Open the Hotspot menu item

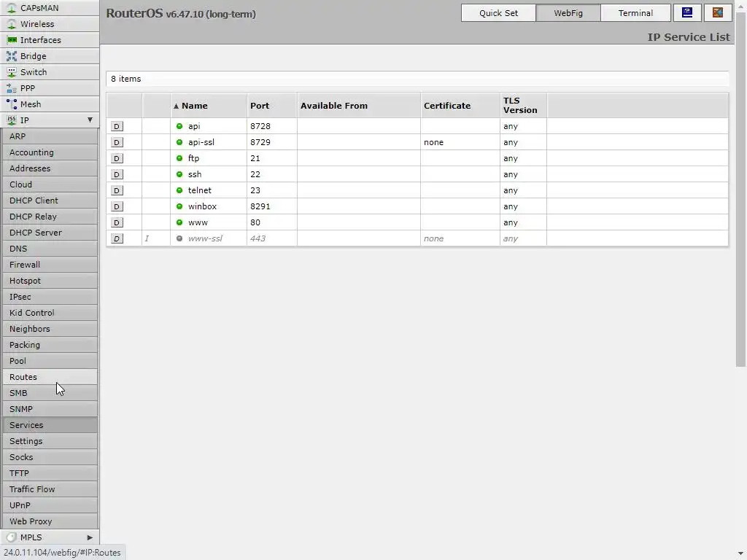point(50,281)
